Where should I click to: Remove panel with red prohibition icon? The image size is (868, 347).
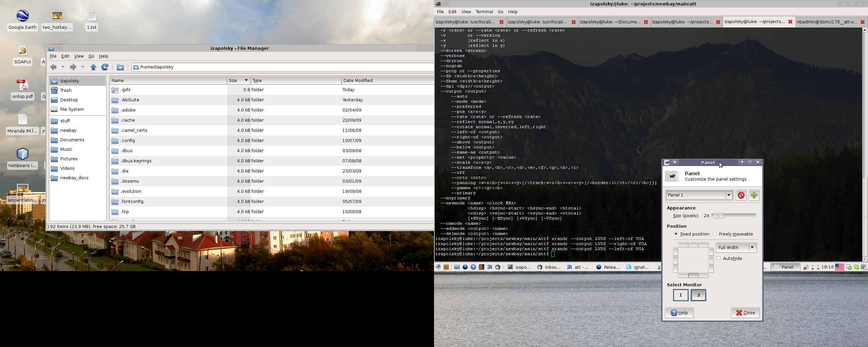(741, 195)
